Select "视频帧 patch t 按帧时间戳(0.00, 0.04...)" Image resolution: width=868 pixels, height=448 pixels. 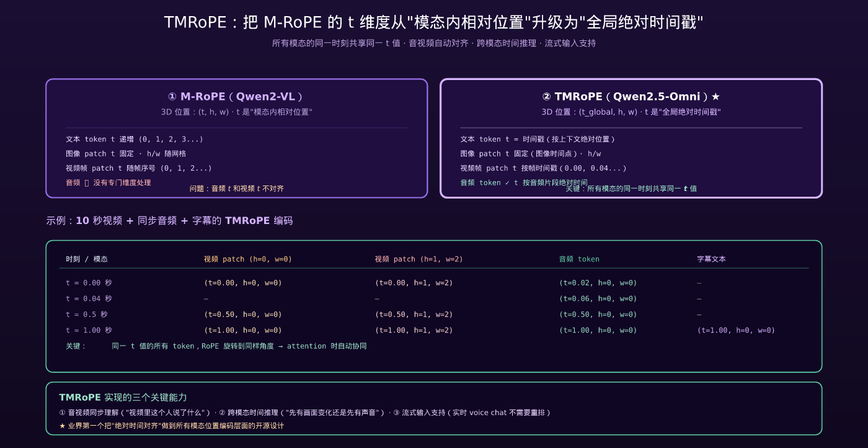point(544,168)
